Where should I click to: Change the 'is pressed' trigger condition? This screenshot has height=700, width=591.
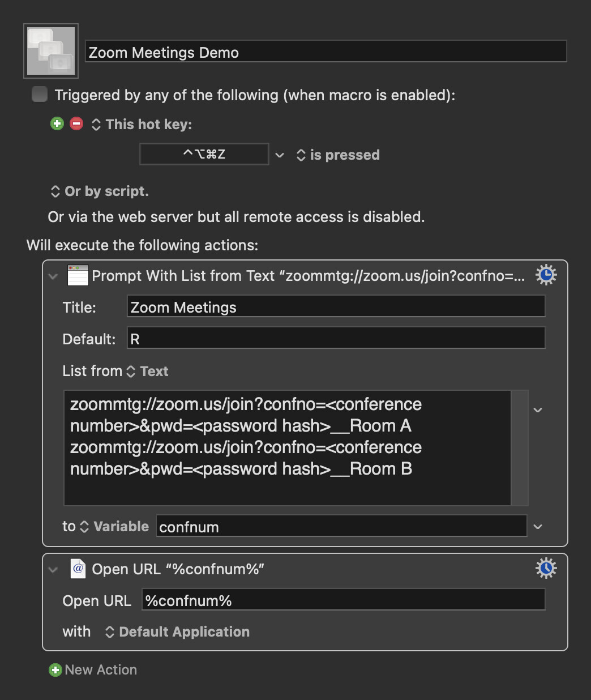(x=301, y=155)
